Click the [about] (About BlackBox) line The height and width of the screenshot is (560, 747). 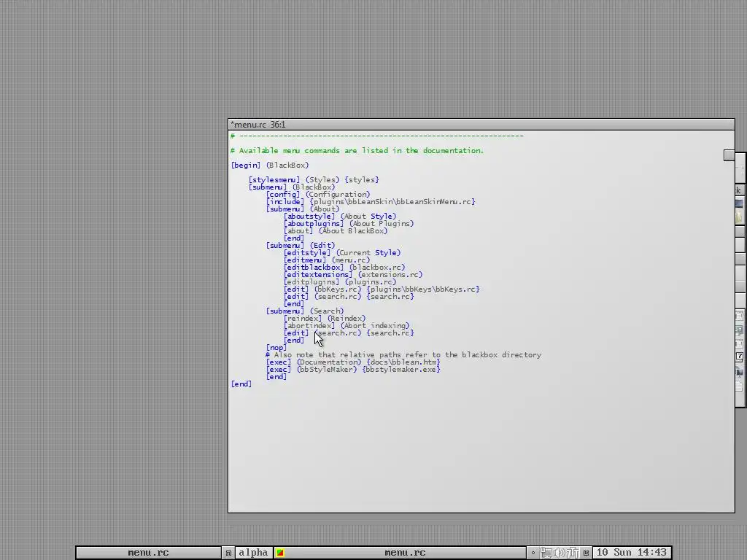(336, 231)
